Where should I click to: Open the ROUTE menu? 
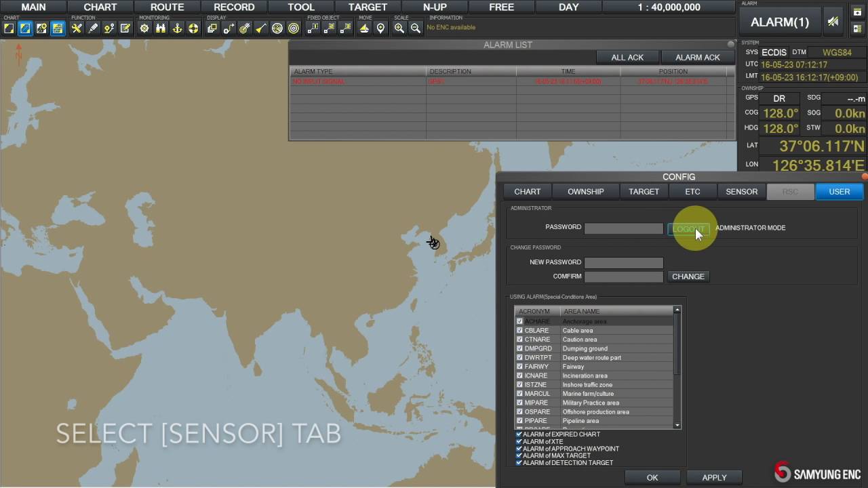[x=167, y=7]
